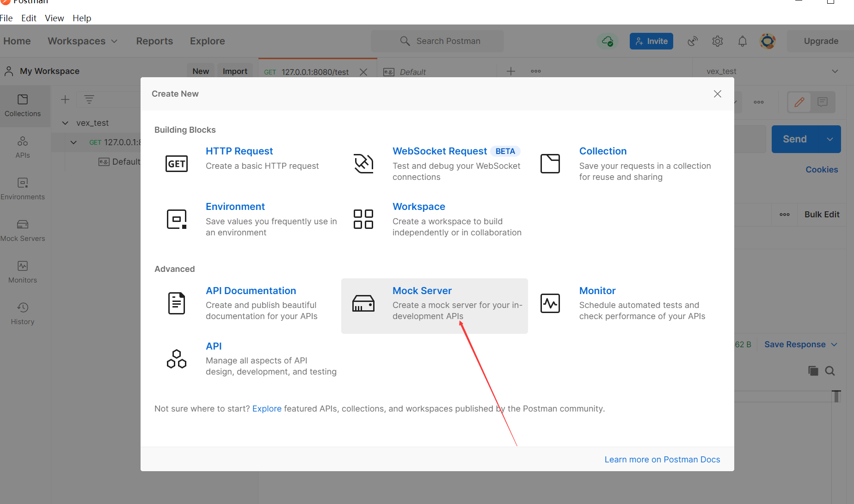This screenshot has width=854, height=504.
Task: Collapse the vex_test collection
Action: pyautogui.click(x=65, y=123)
